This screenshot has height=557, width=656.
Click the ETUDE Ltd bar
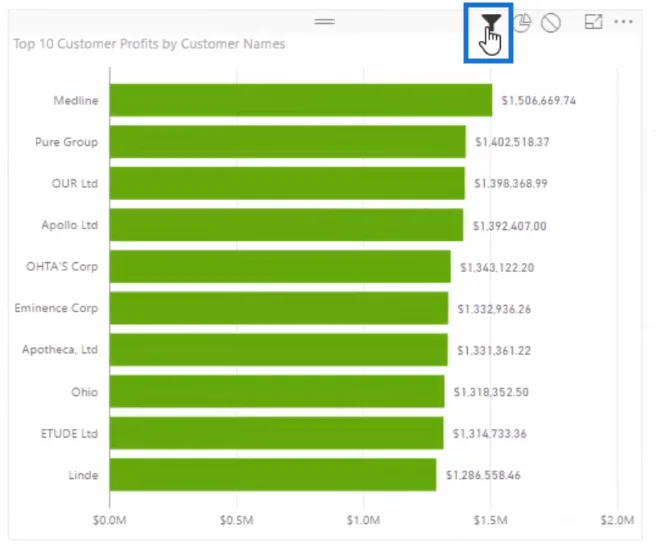(277, 433)
